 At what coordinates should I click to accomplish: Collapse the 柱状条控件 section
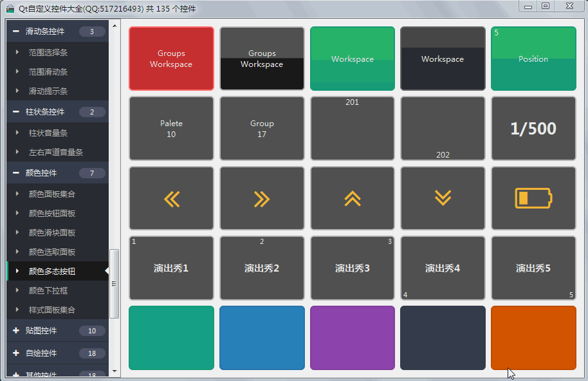(16, 112)
